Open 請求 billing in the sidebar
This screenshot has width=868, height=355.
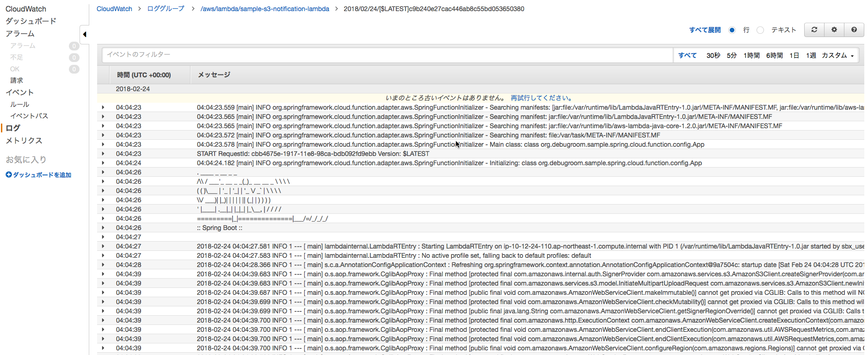pos(17,81)
